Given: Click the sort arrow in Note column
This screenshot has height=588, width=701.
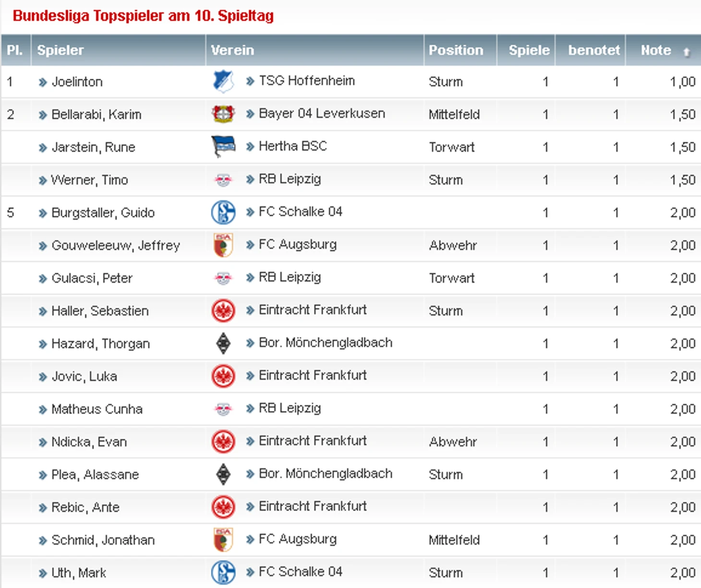Looking at the screenshot, I should point(687,52).
